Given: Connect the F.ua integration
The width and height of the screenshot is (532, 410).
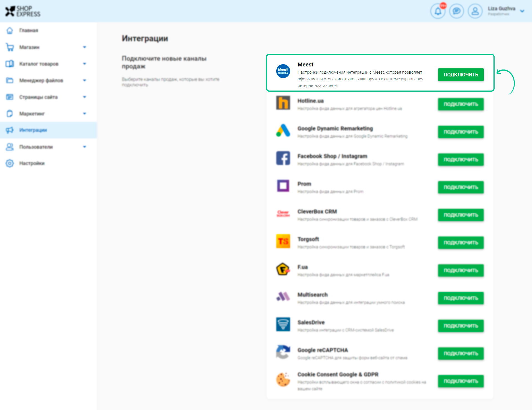Looking at the screenshot, I should (461, 270).
